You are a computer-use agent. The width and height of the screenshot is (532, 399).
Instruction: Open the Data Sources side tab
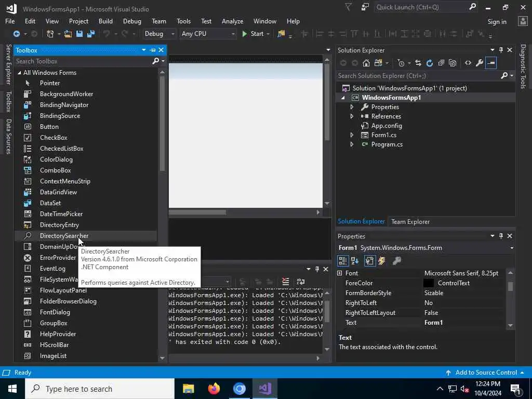(9, 137)
